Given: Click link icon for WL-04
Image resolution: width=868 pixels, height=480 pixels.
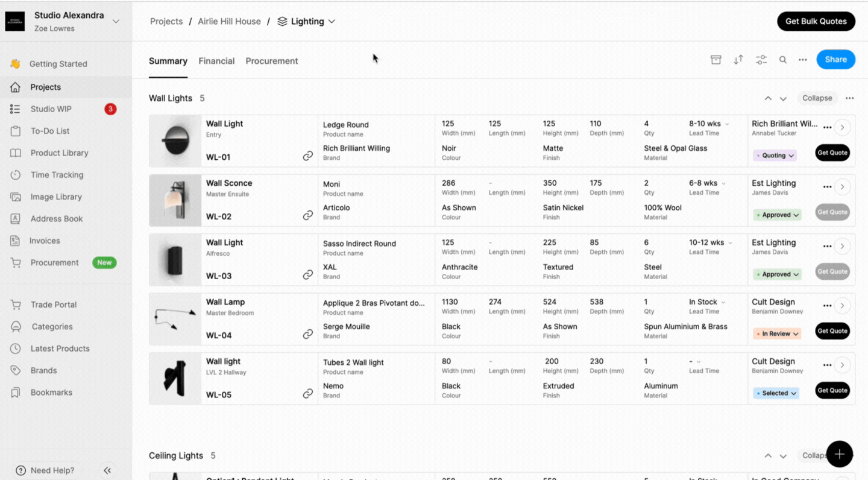Looking at the screenshot, I should pyautogui.click(x=308, y=334).
